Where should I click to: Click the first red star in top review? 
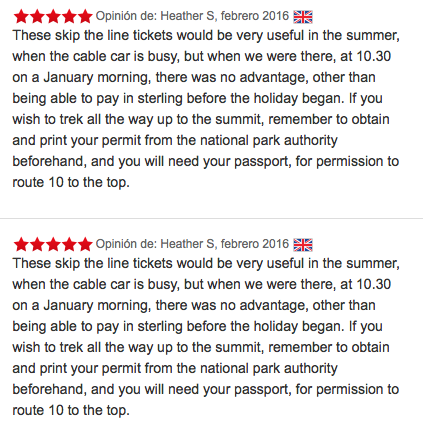pos(21,16)
